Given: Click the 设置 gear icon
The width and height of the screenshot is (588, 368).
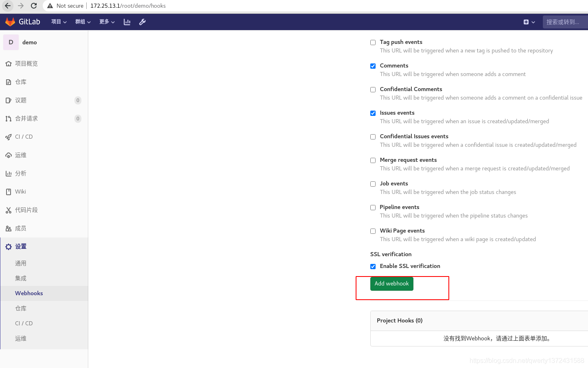Looking at the screenshot, I should (x=9, y=247).
